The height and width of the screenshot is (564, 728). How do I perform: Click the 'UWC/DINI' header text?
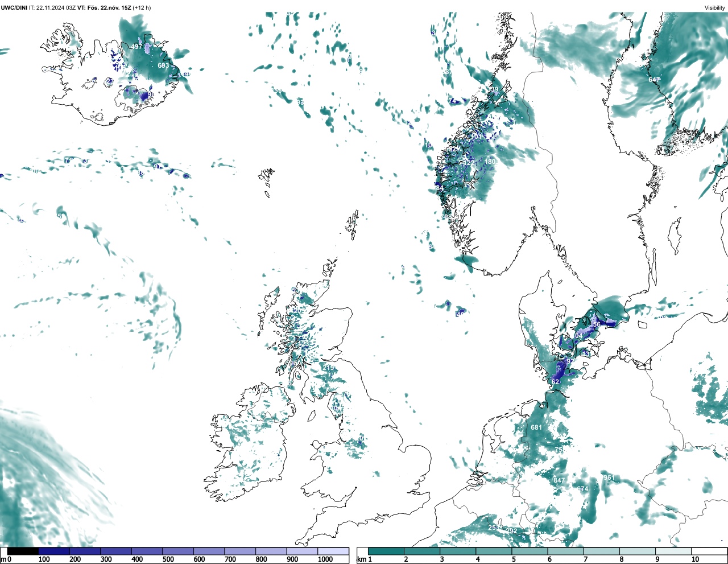(14, 7)
